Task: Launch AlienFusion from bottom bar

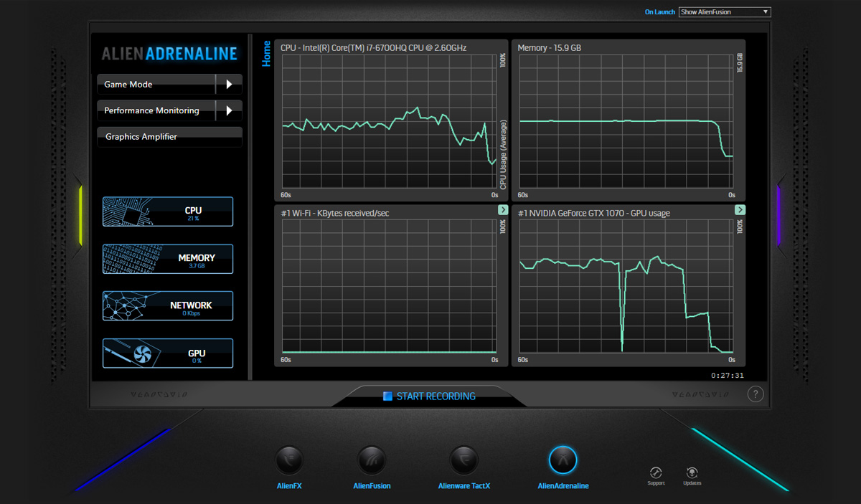Action: (x=372, y=460)
